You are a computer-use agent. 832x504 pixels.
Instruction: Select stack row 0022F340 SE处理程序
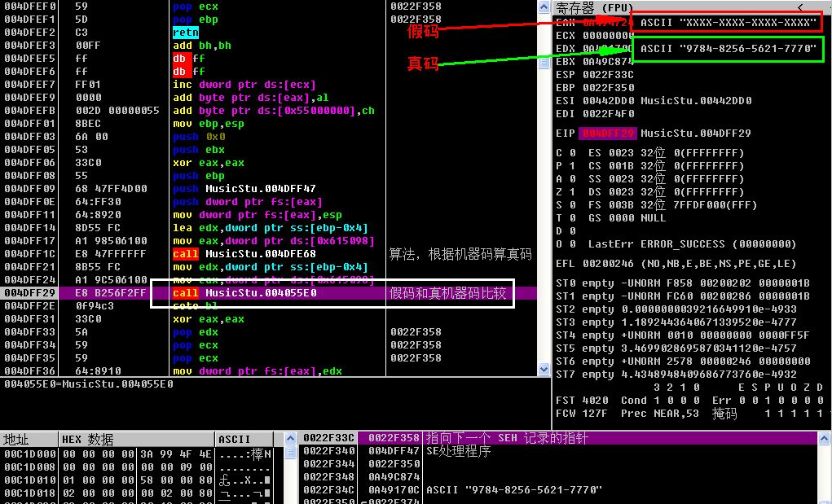[x=559, y=451]
